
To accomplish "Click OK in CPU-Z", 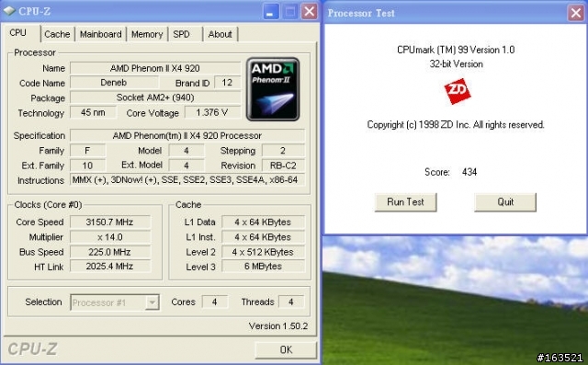I will [286, 349].
